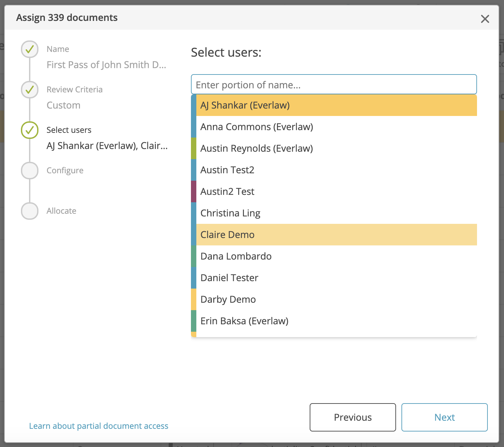
Task: Click the green color bar beside Dana Lombardo
Action: pyautogui.click(x=193, y=256)
